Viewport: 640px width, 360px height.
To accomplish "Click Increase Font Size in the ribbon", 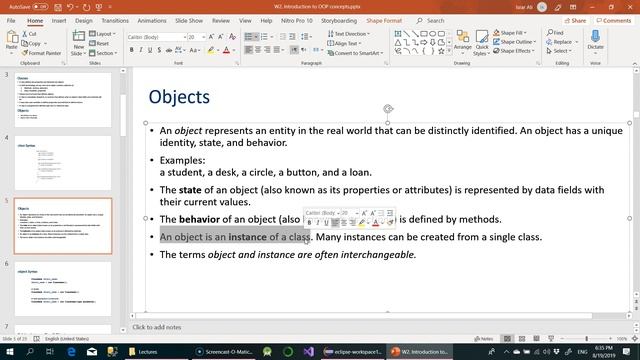I will click(211, 37).
